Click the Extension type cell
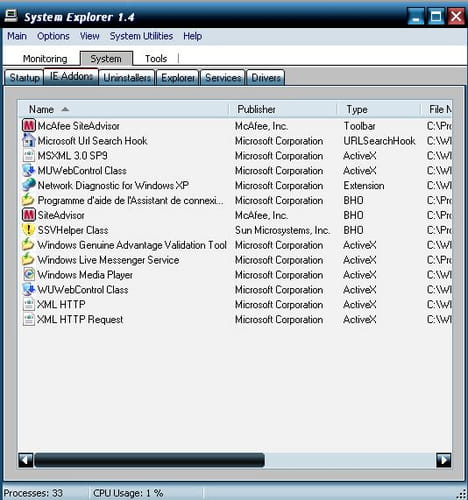 click(x=364, y=185)
